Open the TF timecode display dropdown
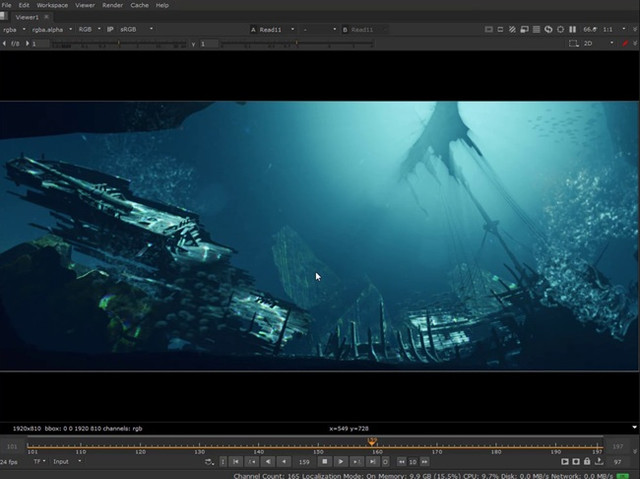The height and width of the screenshot is (479, 640). [39, 461]
